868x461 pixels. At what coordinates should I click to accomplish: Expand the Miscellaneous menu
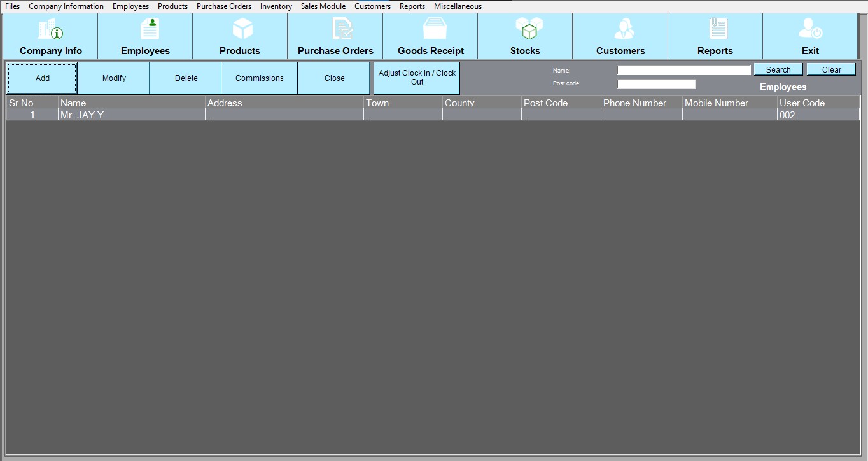[458, 6]
